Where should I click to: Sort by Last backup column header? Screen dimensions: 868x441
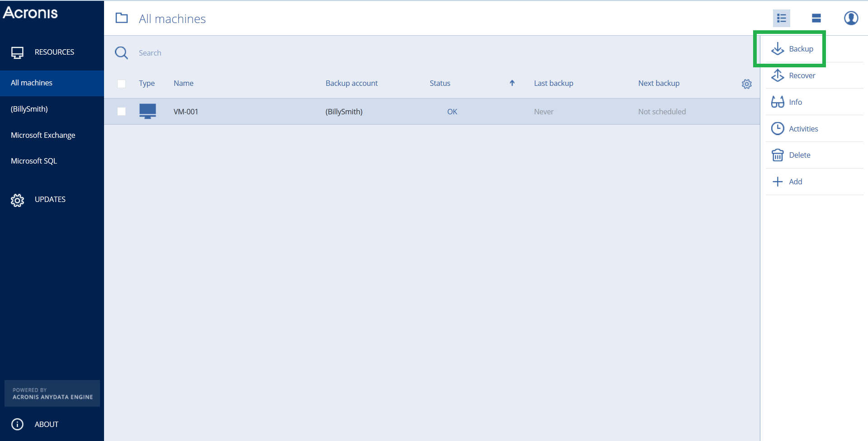(553, 83)
